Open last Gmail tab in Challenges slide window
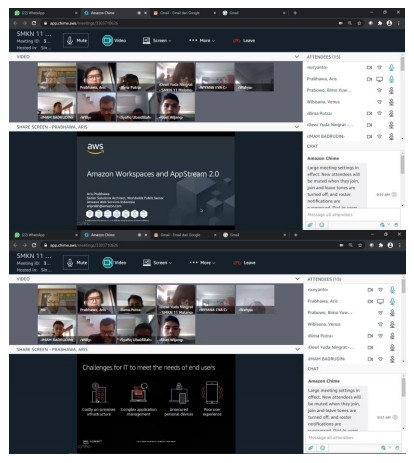414x463 pixels. (x=254, y=235)
